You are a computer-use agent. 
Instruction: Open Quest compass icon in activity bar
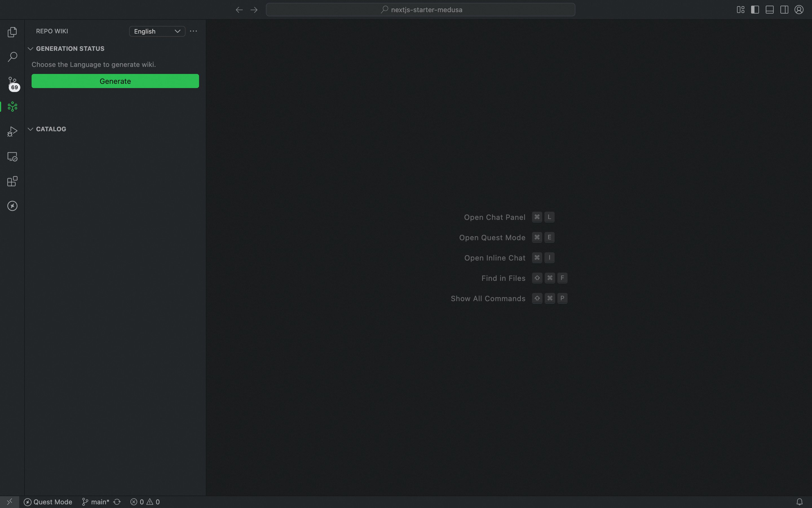(12, 206)
